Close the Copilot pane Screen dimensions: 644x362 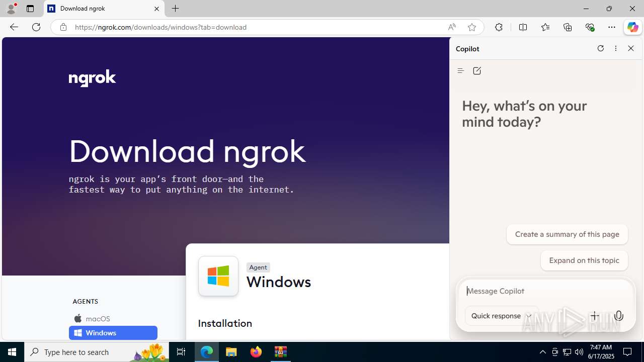point(631,48)
